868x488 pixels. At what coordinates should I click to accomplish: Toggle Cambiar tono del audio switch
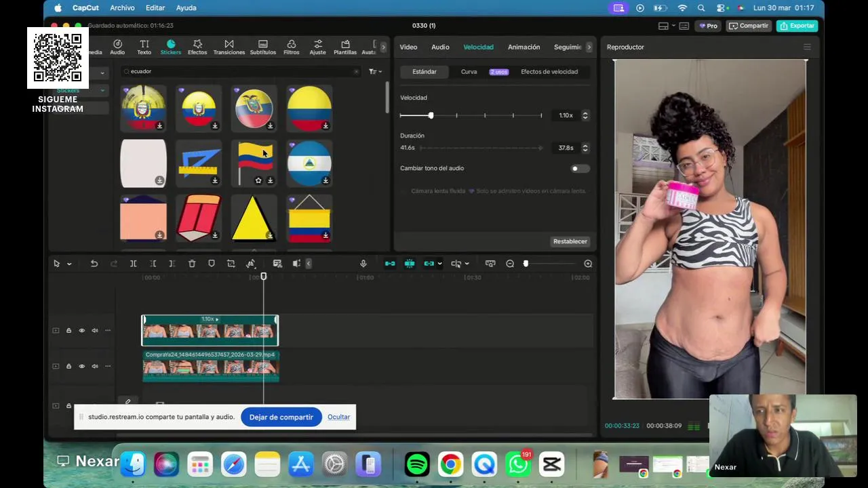pos(580,168)
